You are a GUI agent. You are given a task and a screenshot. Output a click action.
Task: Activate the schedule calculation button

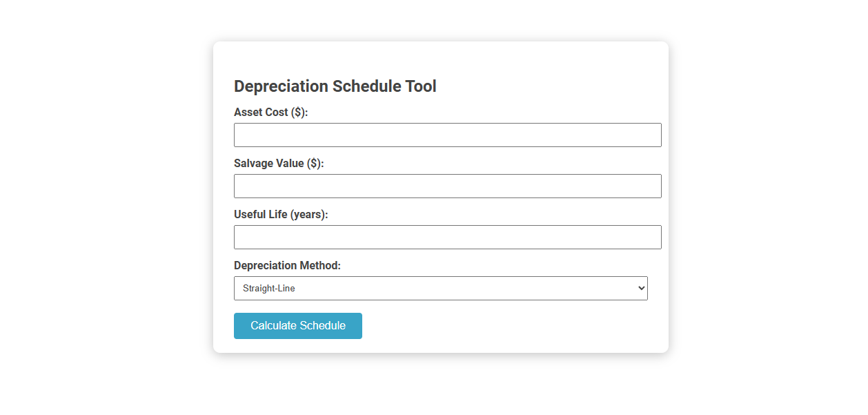(x=297, y=325)
